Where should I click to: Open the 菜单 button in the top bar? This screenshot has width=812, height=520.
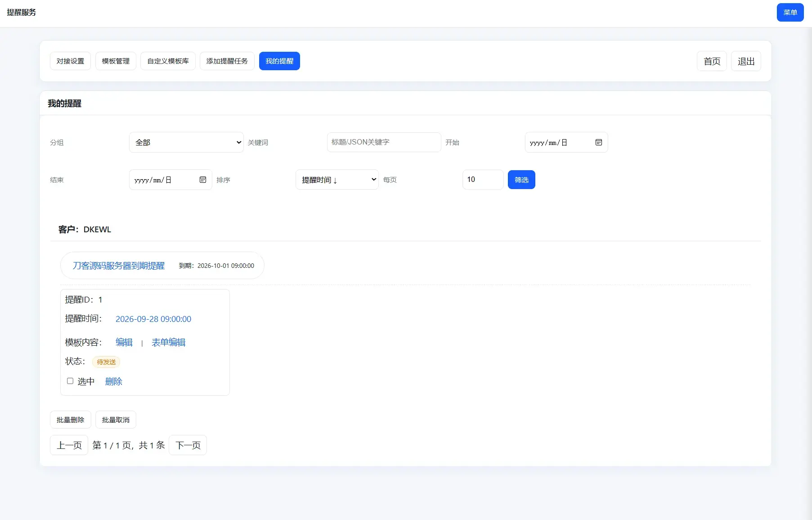tap(790, 13)
